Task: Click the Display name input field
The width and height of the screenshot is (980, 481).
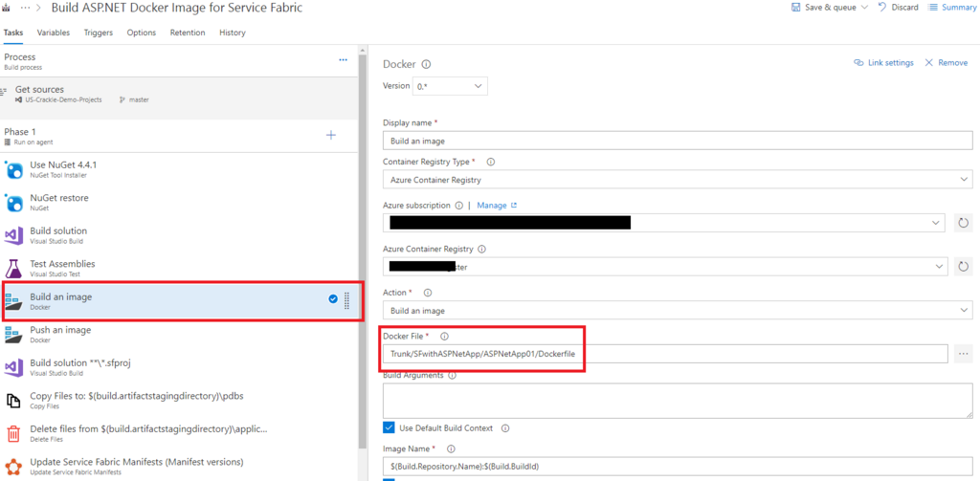Action: coord(678,141)
